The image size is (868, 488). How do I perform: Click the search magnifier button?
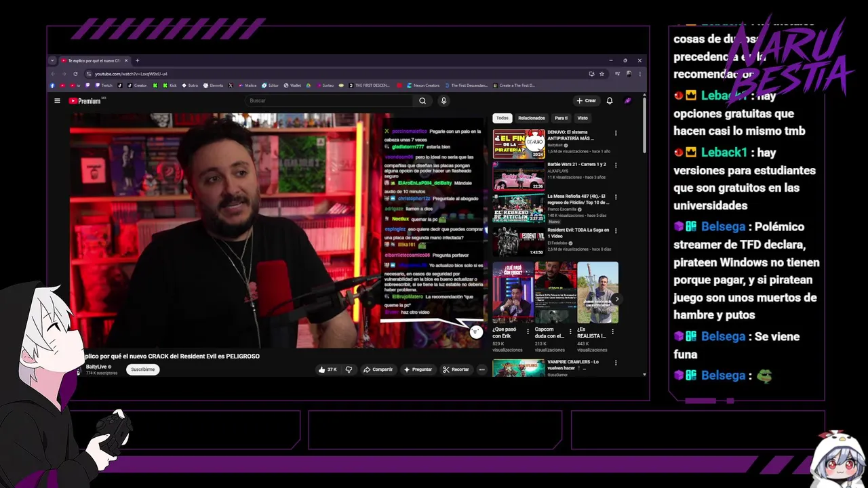(422, 101)
